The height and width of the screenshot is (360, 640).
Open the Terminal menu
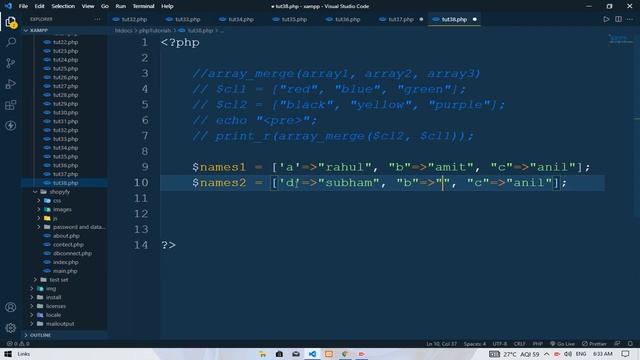143,6
